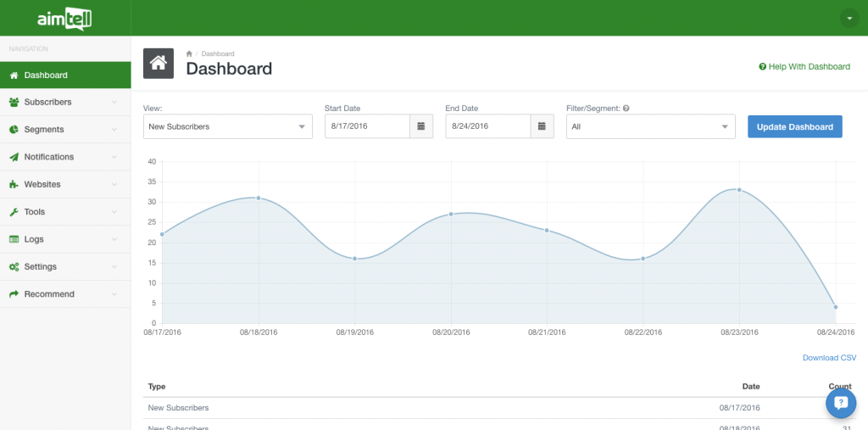
Task: Click the Subscribers people icon
Action: pyautogui.click(x=14, y=103)
